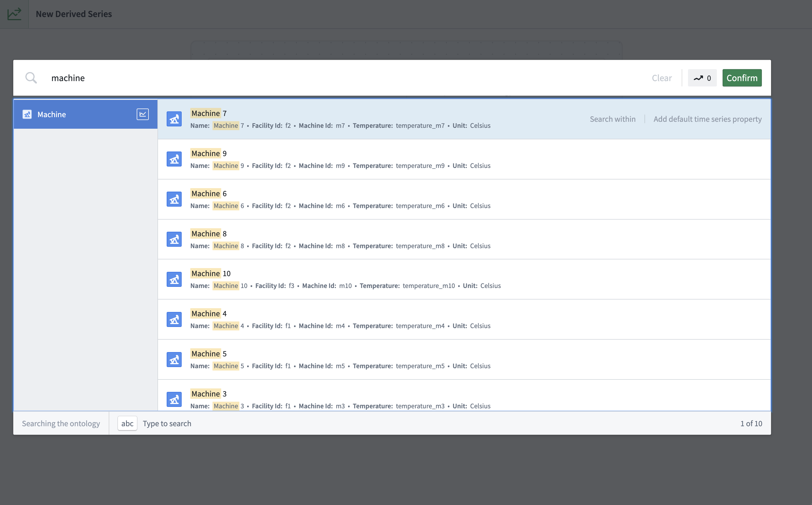Click the Machine 3 object icon
The height and width of the screenshot is (505, 812).
174,399
